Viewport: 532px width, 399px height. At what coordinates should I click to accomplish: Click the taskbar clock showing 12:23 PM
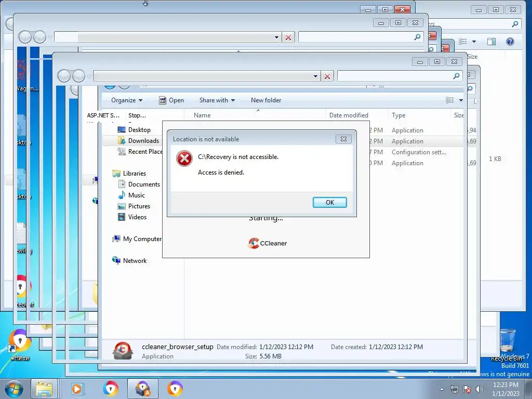(506, 389)
